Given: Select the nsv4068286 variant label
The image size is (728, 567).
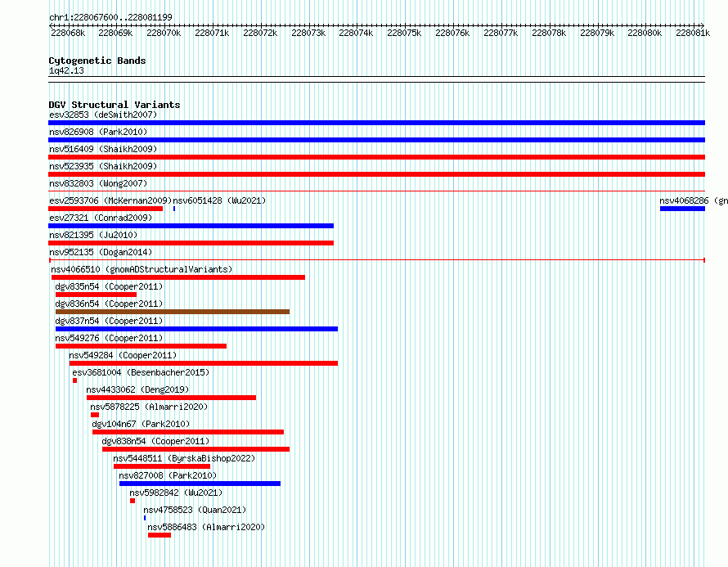Looking at the screenshot, I should (694, 200).
